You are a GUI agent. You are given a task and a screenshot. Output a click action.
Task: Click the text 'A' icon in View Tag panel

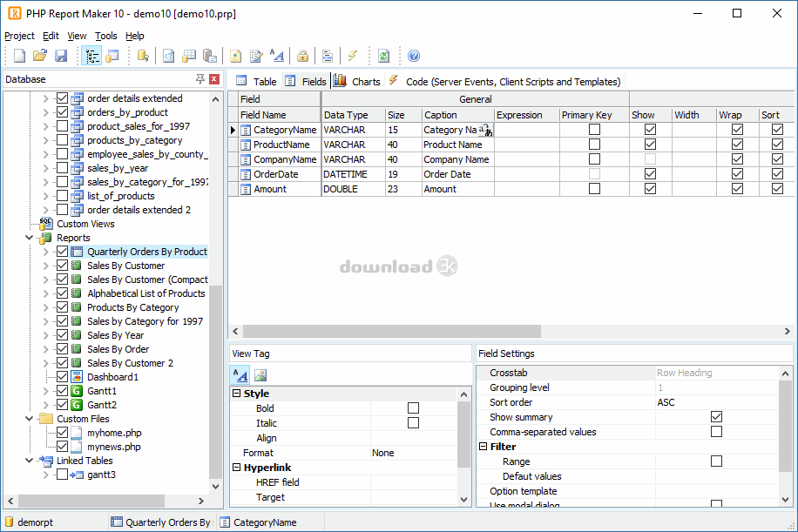tap(240, 375)
